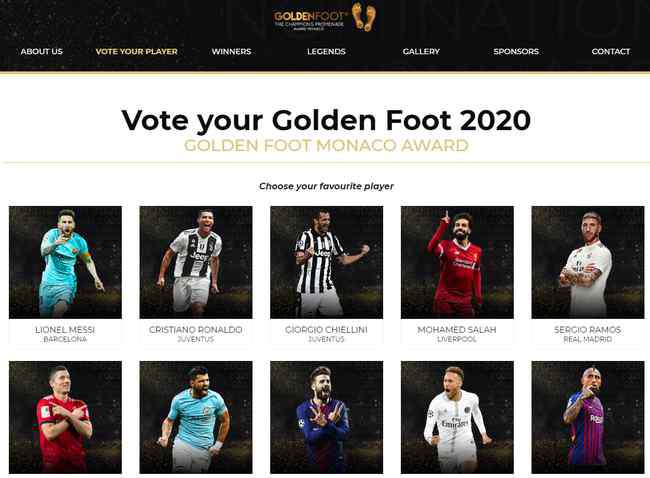This screenshot has width=650, height=478.
Task: Select the bearded Barcelona player with crossed hands
Action: pyautogui.click(x=327, y=417)
